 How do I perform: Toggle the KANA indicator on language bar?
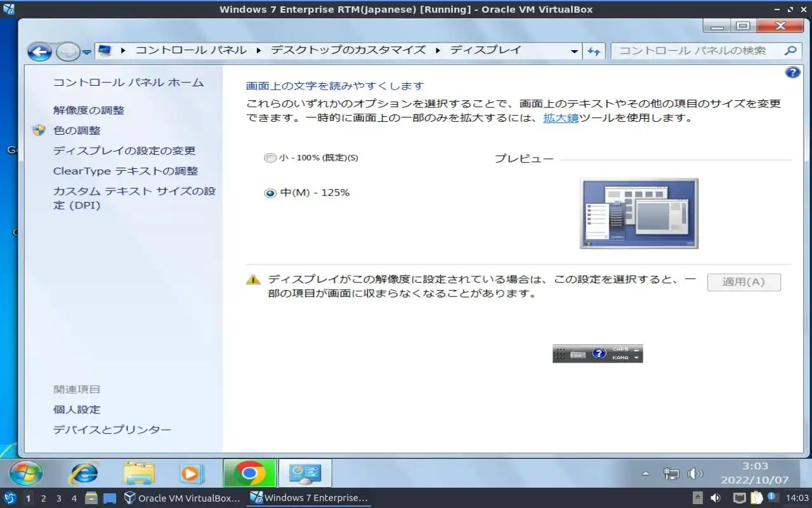(620, 358)
